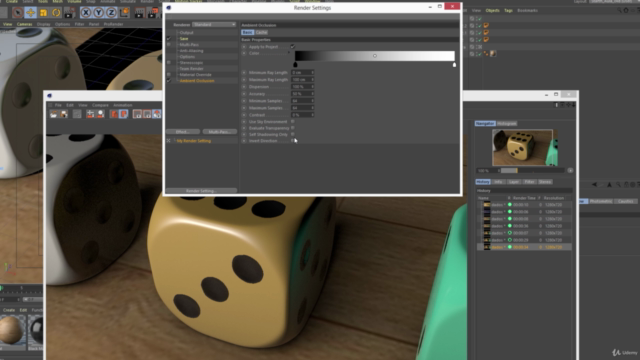Viewport: 640px width, 360px height.
Task: Enable Use Sky Environment checkbox
Action: tap(293, 122)
